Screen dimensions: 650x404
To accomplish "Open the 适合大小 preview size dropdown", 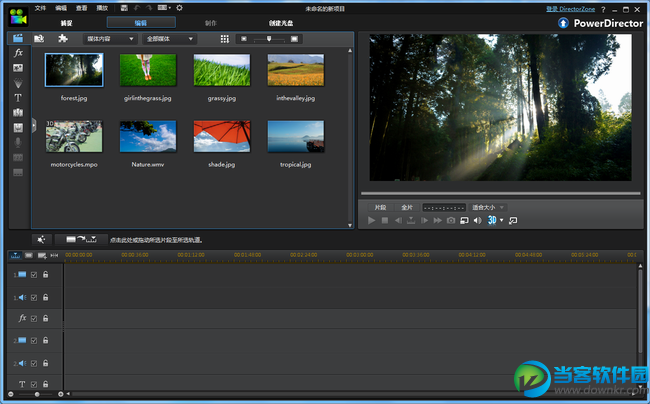I will 488,207.
